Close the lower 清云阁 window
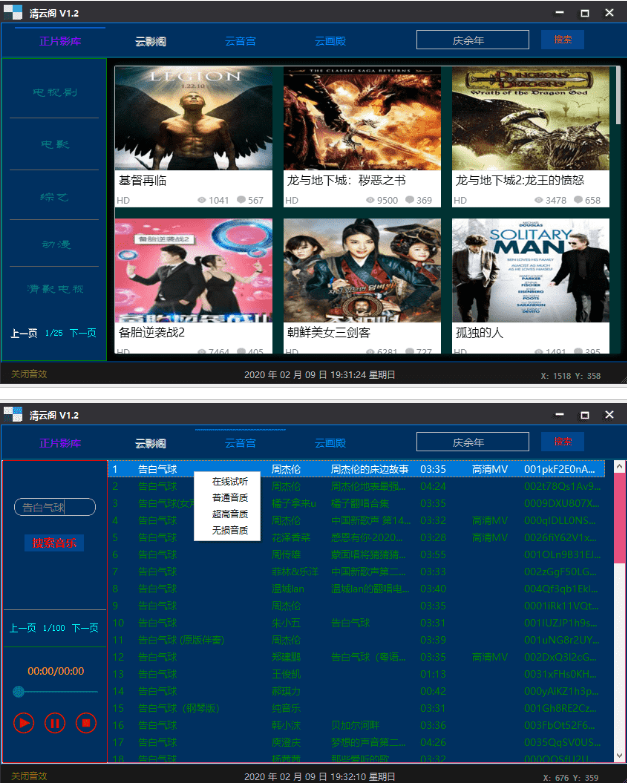 [610, 414]
